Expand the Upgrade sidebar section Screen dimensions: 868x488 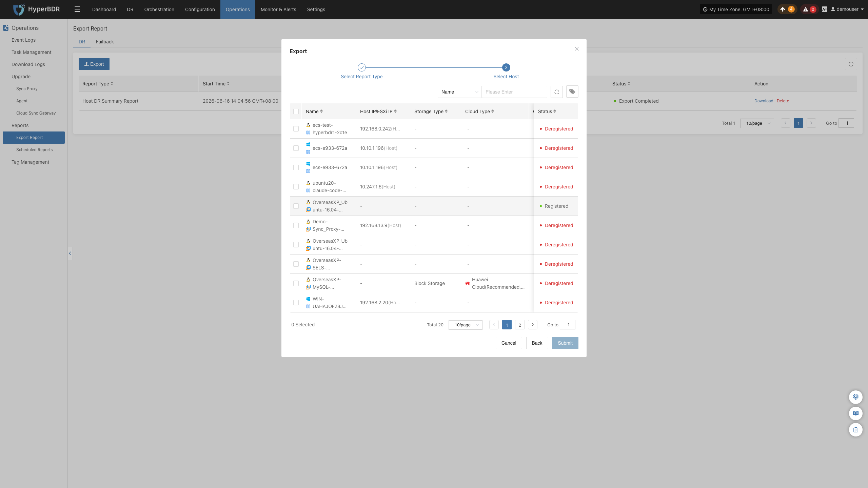coord(21,77)
